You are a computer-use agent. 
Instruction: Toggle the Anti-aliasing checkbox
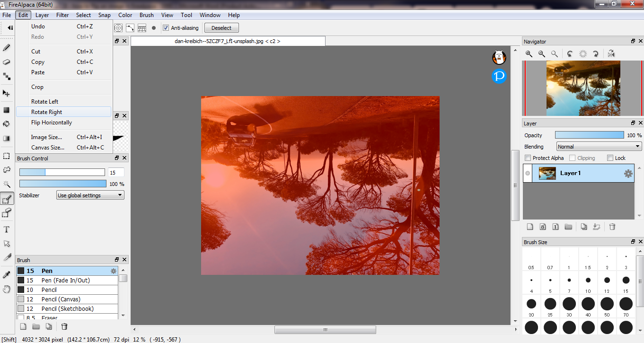coord(166,28)
